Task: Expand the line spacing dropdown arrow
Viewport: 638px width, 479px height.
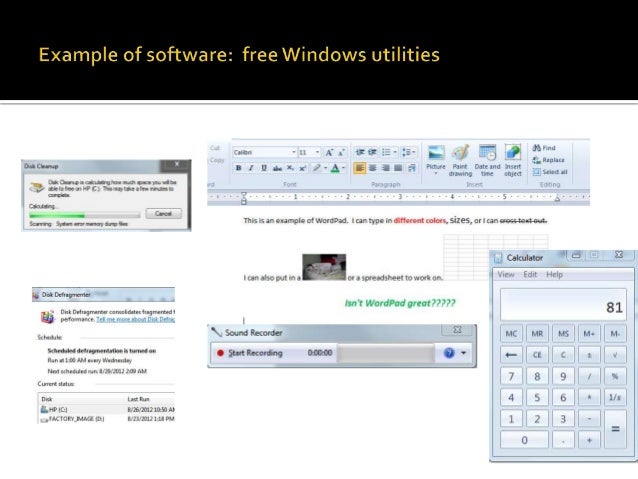Action: coord(413,152)
